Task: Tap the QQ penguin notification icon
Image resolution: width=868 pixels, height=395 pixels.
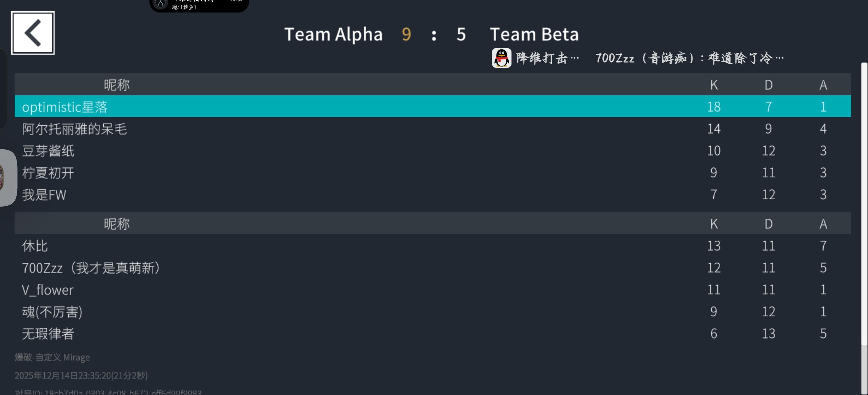Action: [x=501, y=58]
